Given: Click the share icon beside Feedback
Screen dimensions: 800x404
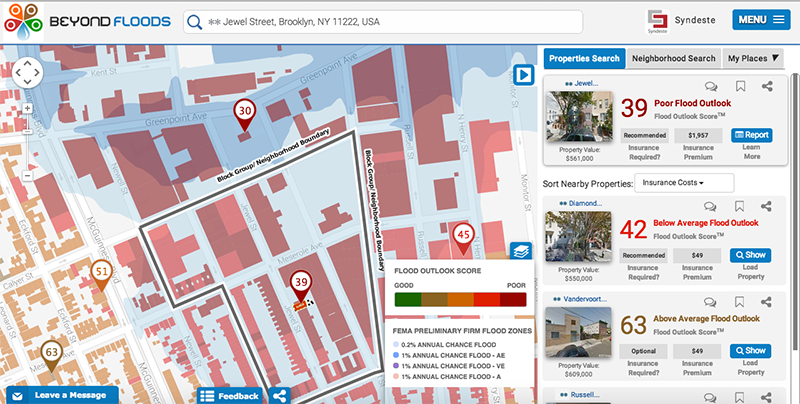Looking at the screenshot, I should coord(280,395).
